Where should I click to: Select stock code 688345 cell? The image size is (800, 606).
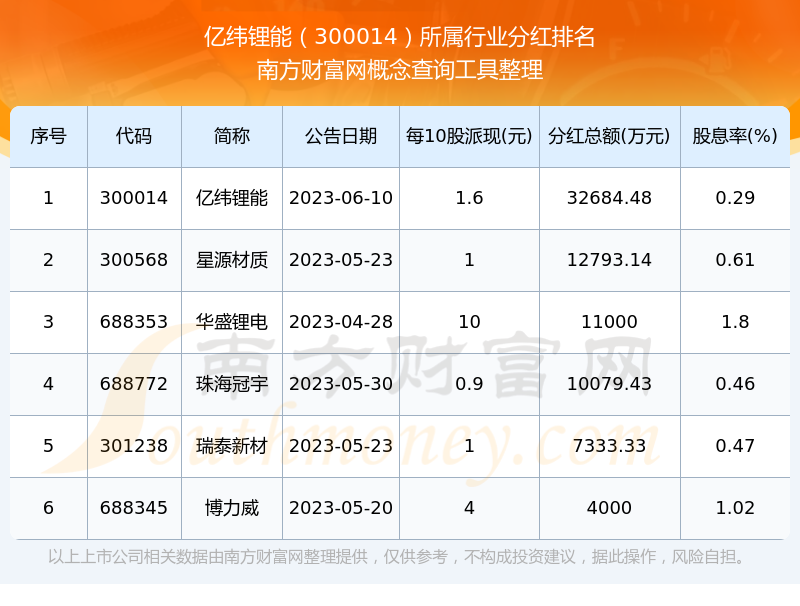point(134,508)
